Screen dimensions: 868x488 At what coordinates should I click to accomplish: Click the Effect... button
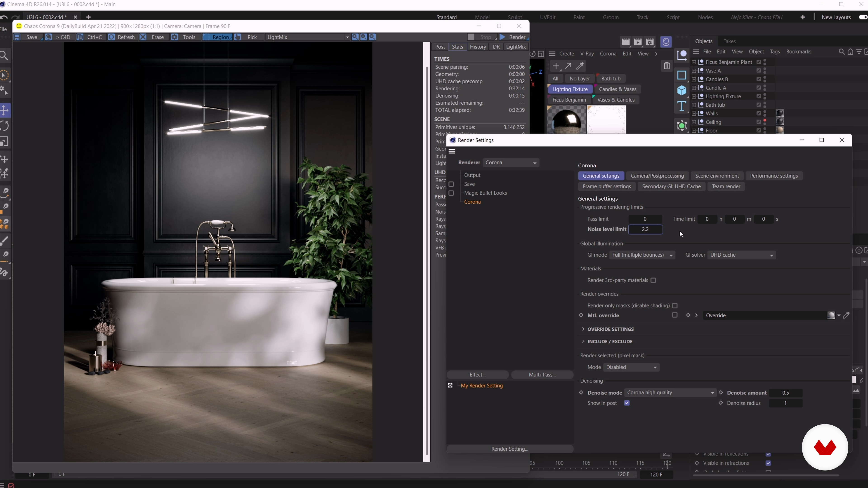coord(477,375)
